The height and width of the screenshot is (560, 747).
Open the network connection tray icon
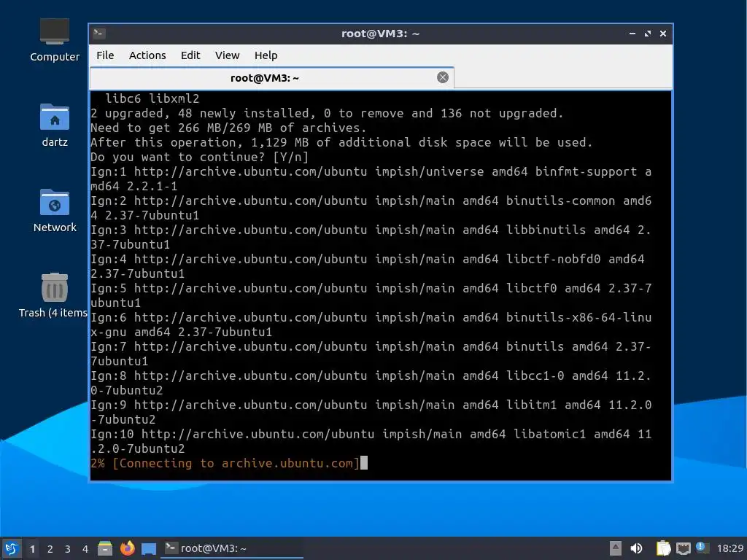tap(683, 548)
